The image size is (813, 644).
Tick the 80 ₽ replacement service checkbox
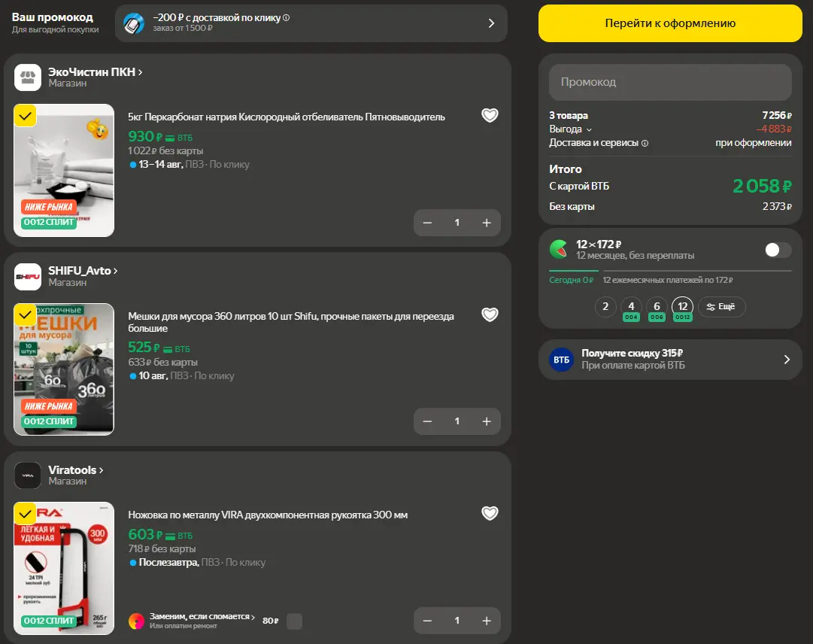[x=295, y=621]
